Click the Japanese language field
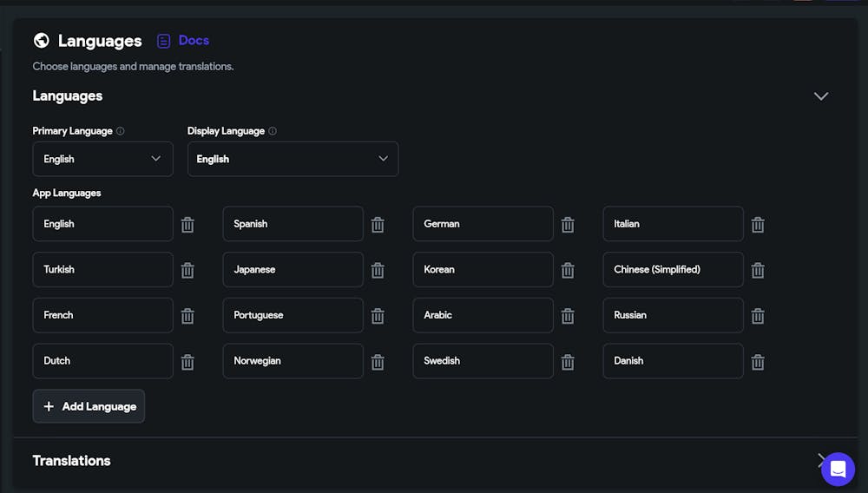 point(293,270)
